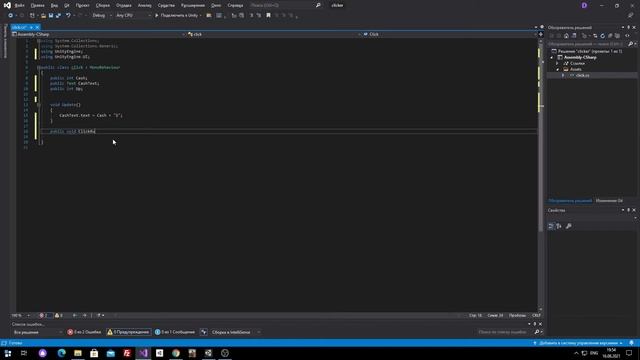The height and width of the screenshot is (360, 640).
Task: Toggle the warnings filter button
Action: (129, 332)
